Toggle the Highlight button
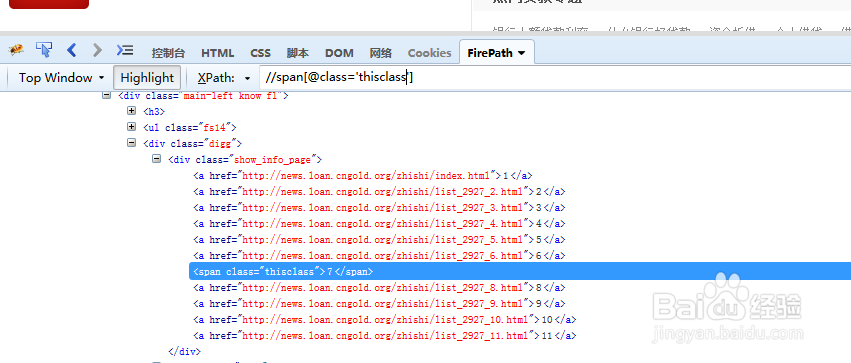The height and width of the screenshot is (363, 851). click(147, 78)
